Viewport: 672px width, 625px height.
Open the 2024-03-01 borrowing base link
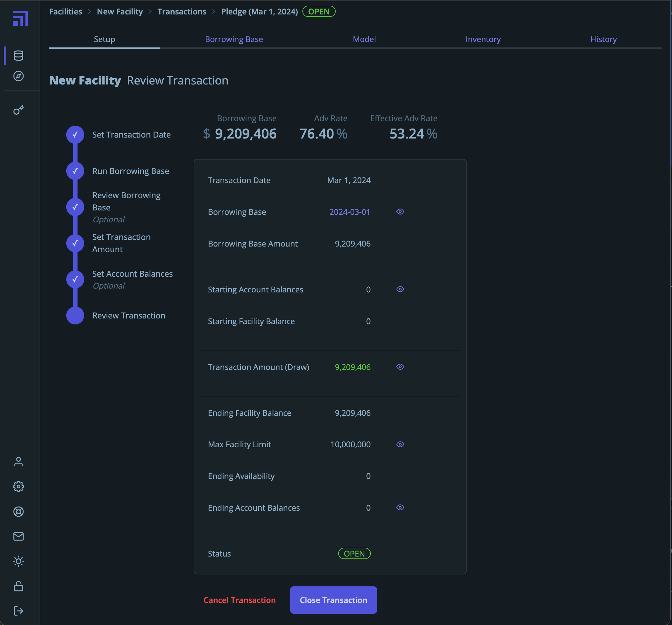(350, 212)
